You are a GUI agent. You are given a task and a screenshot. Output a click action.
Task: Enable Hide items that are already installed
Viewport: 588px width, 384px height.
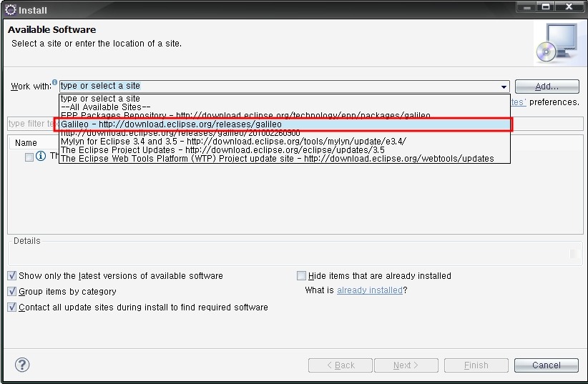[x=301, y=275]
